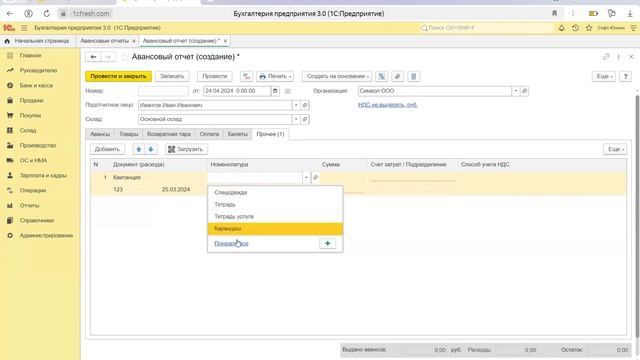Switch to Авансовые отчеты tab
Image resolution: width=640 pixels, height=360 pixels.
(x=104, y=41)
